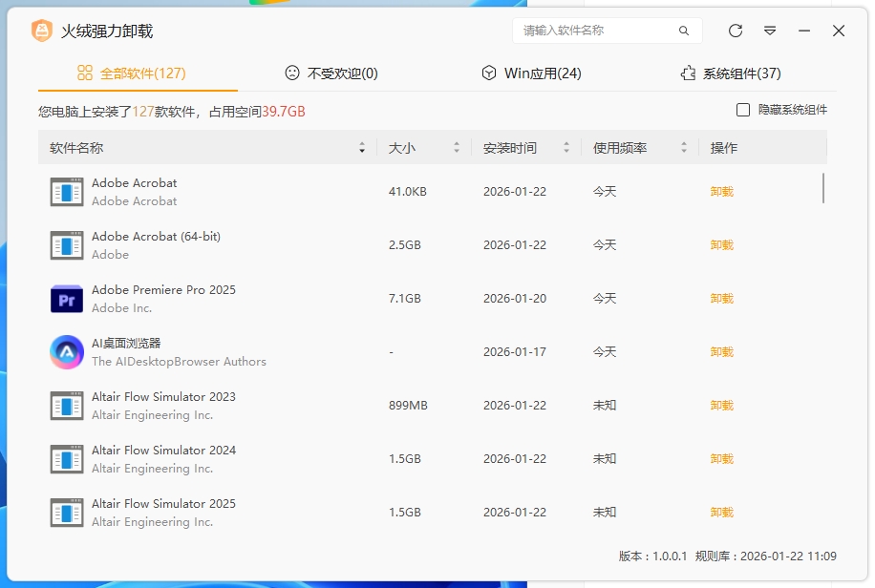The width and height of the screenshot is (875, 588).
Task: Enable the 隐藏系统组件 checkbox
Action: tap(740, 109)
